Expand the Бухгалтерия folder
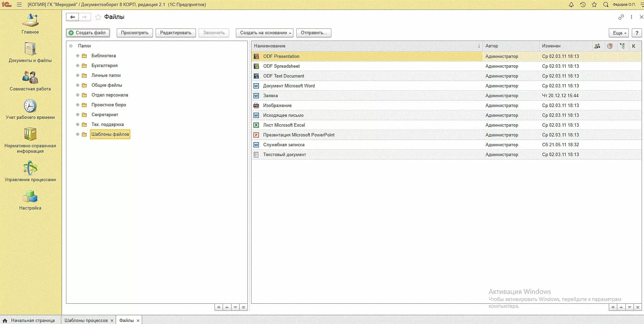Viewport: 644px width, 324px height. [x=77, y=66]
